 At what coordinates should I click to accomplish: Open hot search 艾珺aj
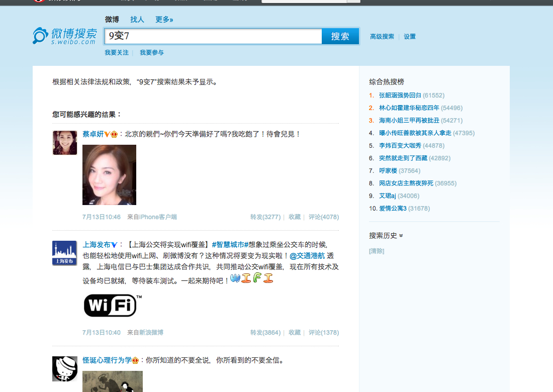tap(388, 196)
